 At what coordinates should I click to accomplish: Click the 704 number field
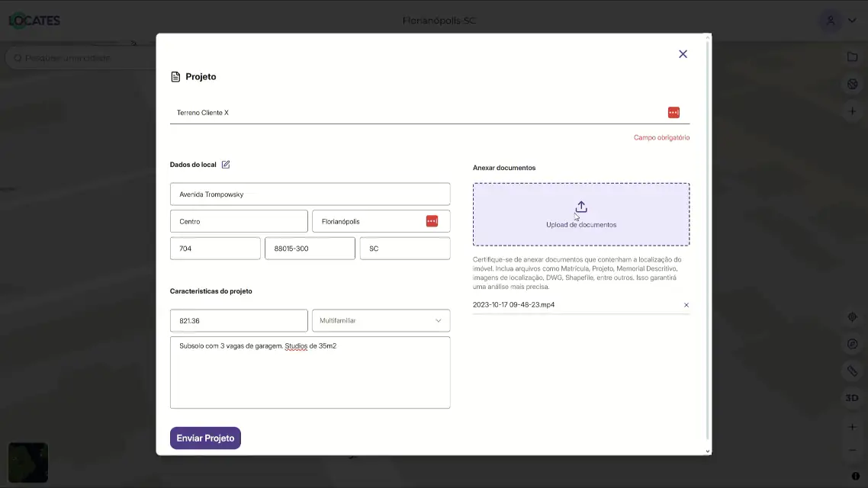click(x=215, y=249)
